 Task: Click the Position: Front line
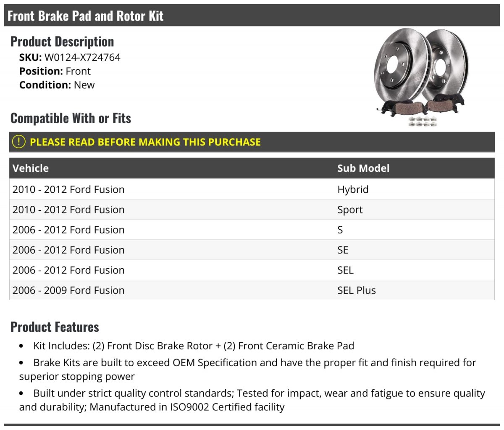pyautogui.click(x=55, y=71)
